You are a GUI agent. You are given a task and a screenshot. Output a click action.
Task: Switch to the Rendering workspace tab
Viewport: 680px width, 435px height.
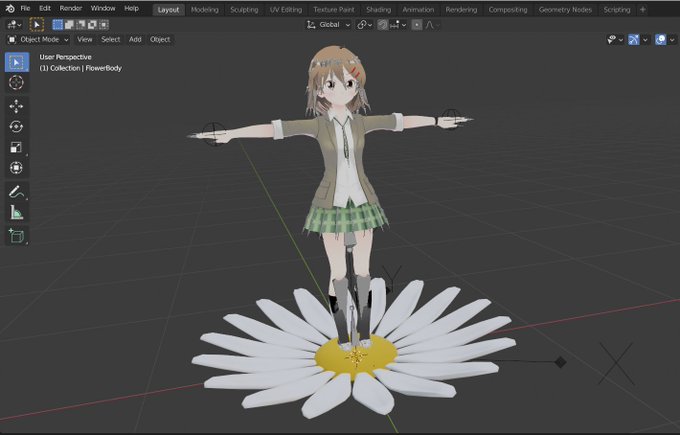461,10
